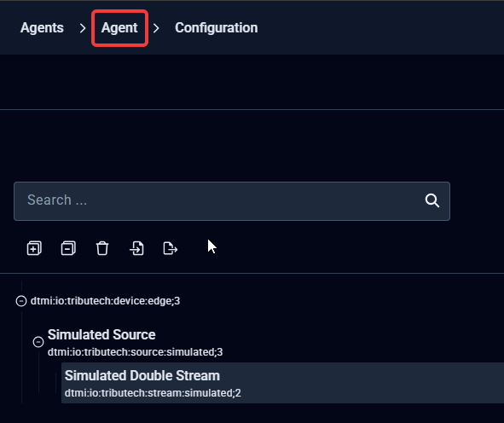Click the dtmi:io:tributech:stream:simulated;2 identifier text
Image resolution: width=504 pixels, height=423 pixels.
pos(153,393)
